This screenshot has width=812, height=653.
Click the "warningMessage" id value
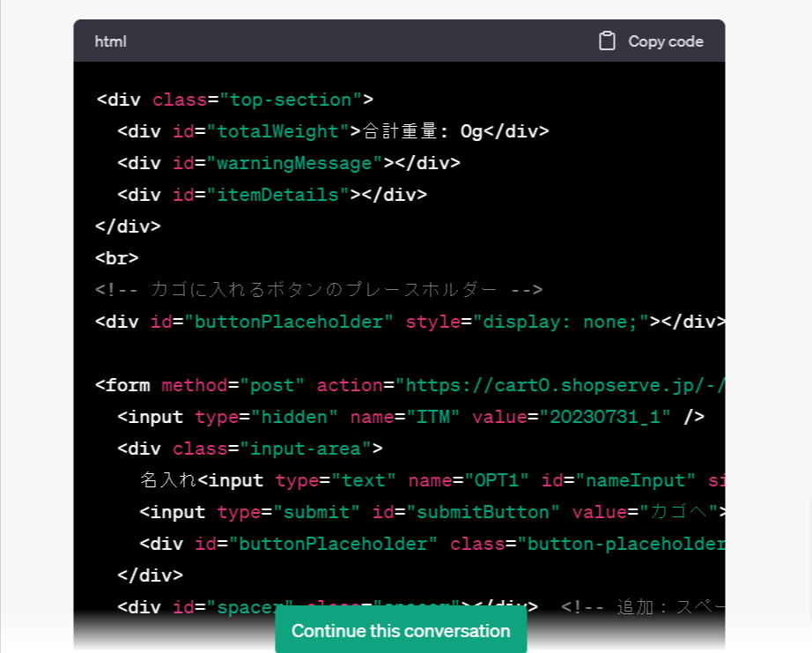(x=294, y=163)
